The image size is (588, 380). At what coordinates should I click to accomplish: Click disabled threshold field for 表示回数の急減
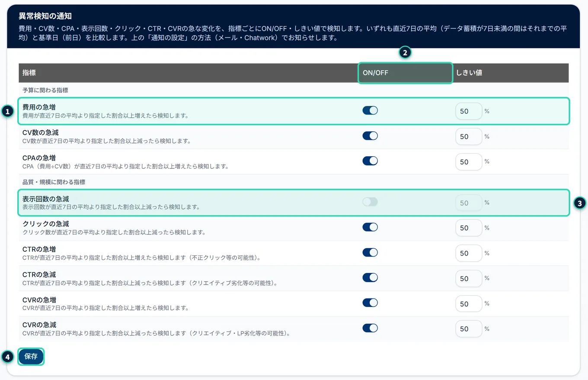click(469, 203)
